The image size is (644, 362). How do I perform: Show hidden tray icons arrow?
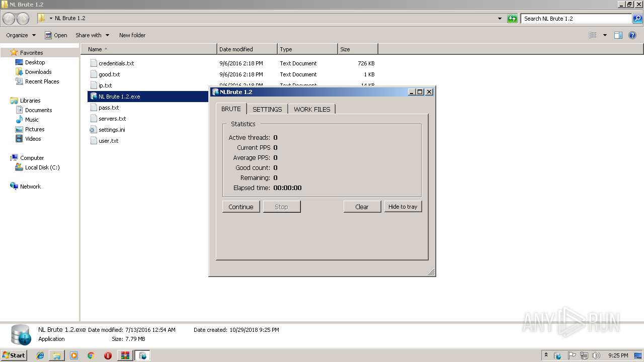(x=546, y=355)
